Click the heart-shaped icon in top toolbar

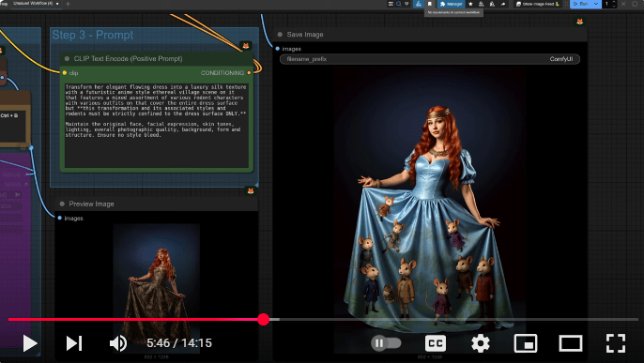pos(406,4)
